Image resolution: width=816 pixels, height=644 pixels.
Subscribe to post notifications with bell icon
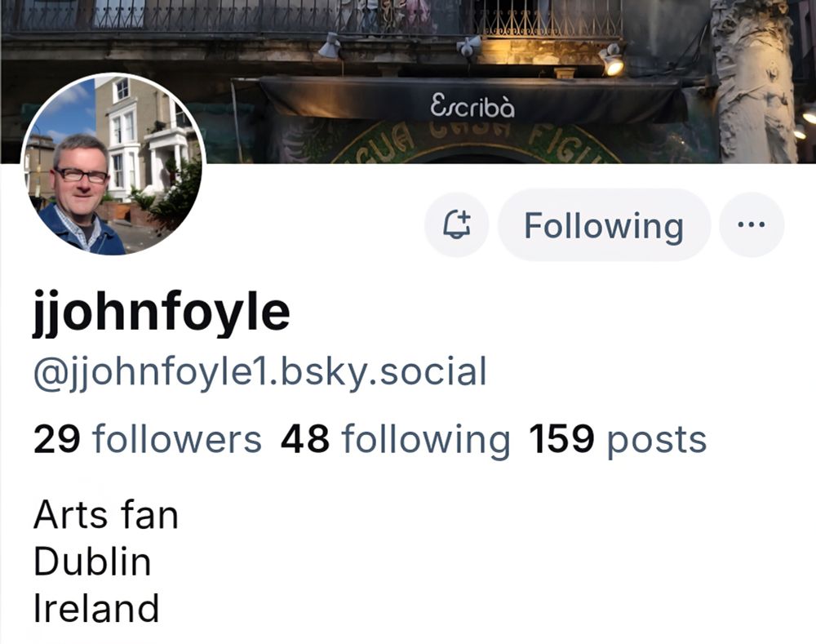(456, 225)
